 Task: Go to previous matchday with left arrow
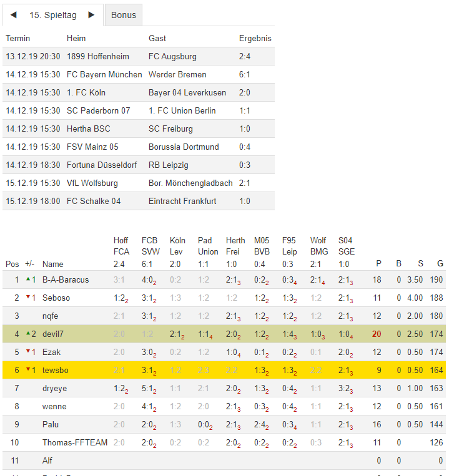(14, 15)
